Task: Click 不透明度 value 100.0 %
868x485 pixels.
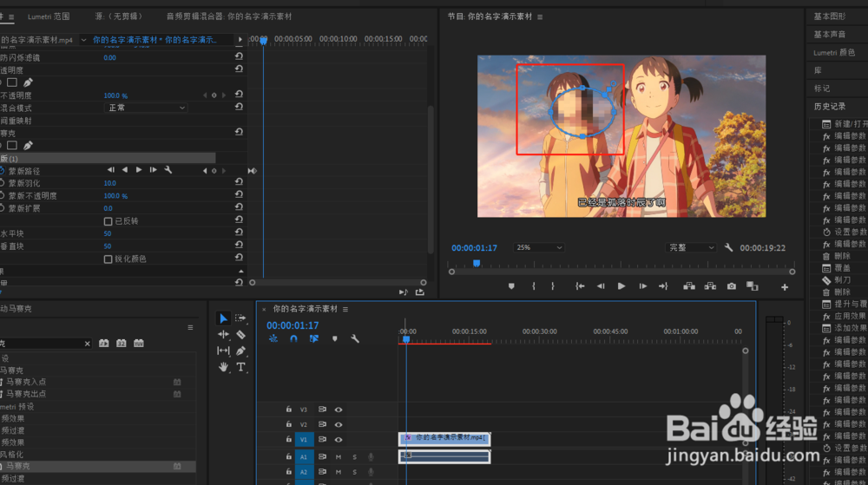Action: pyautogui.click(x=115, y=95)
